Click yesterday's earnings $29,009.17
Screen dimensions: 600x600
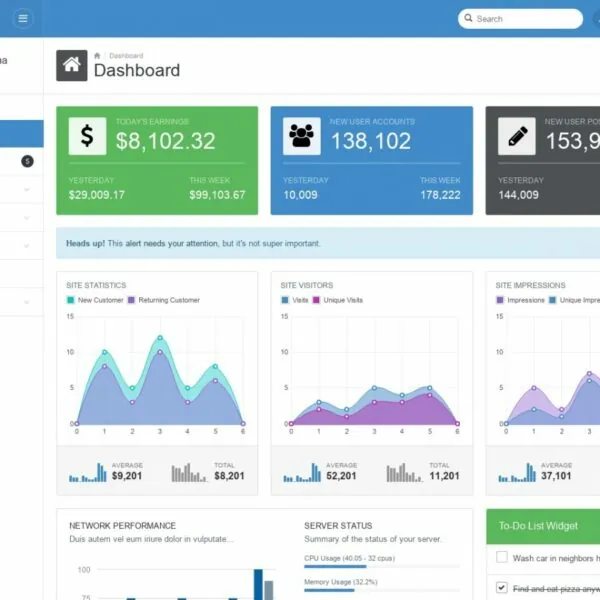tap(96, 195)
